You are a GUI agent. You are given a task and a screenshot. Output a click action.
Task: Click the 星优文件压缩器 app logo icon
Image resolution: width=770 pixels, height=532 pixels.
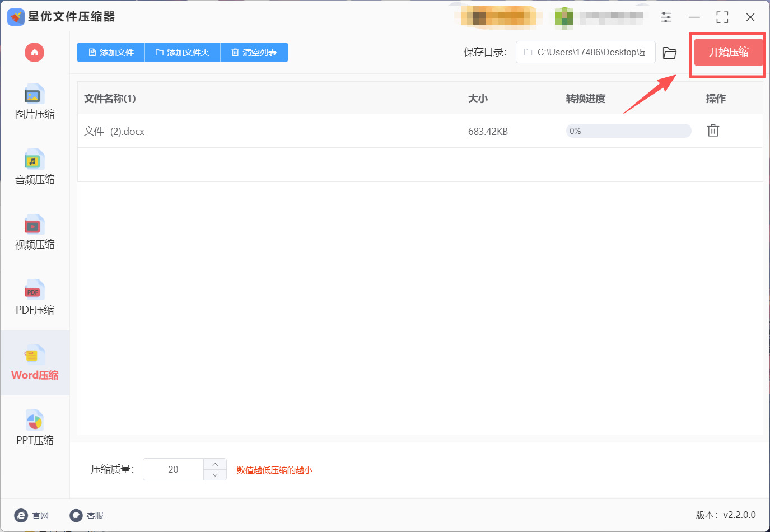click(16, 17)
